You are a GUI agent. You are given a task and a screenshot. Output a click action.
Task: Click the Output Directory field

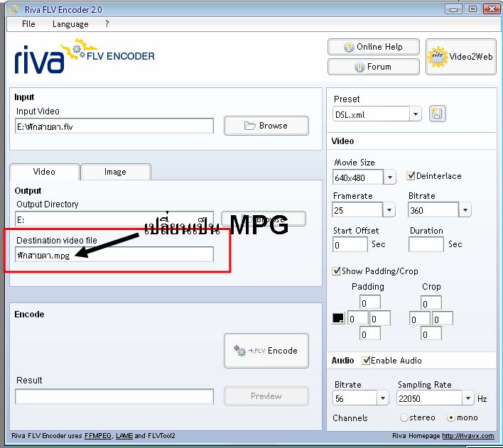point(114,219)
